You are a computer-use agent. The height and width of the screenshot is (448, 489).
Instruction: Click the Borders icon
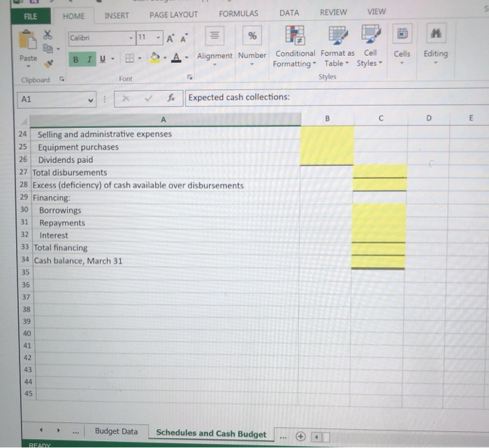point(129,58)
